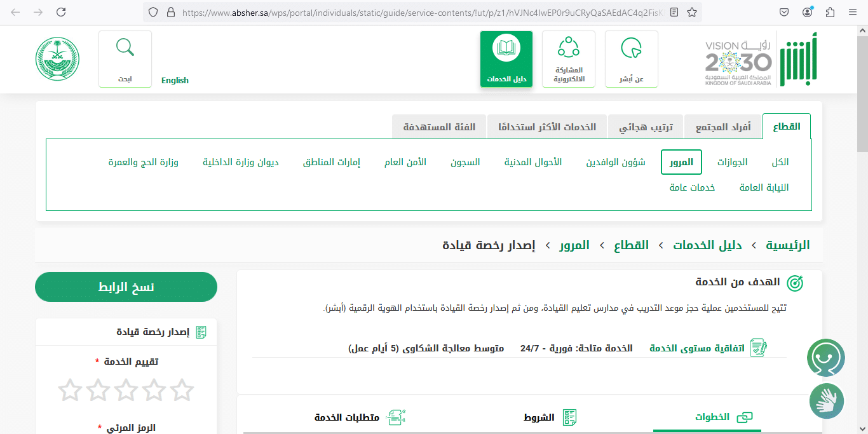Screen dimensions: 868x434
Task: Select النيابة العامة sector filter
Action: (764, 187)
